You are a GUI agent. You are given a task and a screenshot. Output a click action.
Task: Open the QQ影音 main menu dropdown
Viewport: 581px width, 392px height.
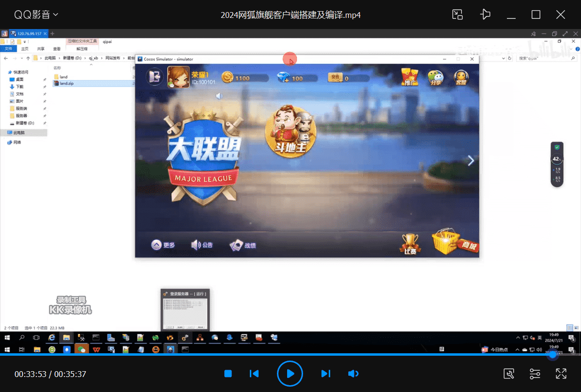(36, 15)
